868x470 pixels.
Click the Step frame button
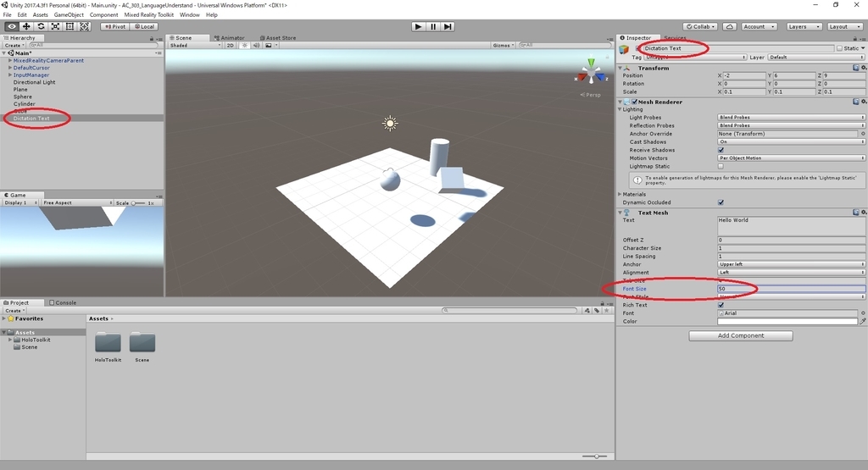448,26
